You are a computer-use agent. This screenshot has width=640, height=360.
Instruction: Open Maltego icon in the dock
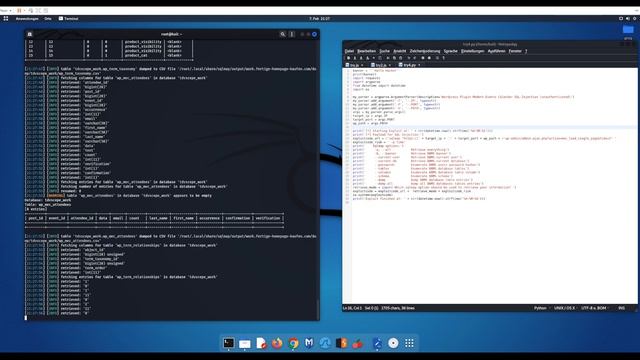pos(309,343)
